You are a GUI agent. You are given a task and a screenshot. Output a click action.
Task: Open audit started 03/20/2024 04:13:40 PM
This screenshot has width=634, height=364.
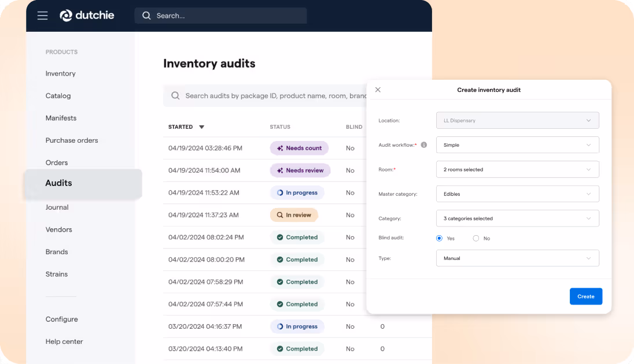(x=205, y=348)
